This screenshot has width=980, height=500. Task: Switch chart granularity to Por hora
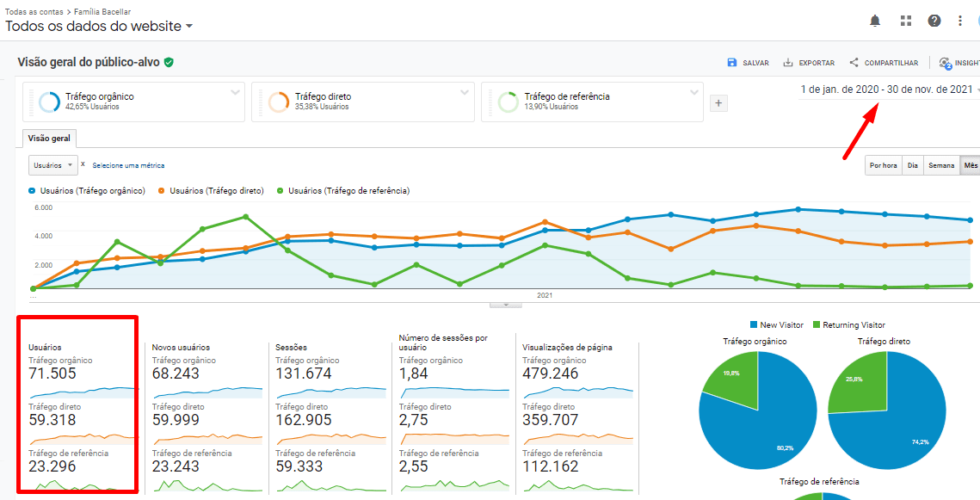click(884, 165)
